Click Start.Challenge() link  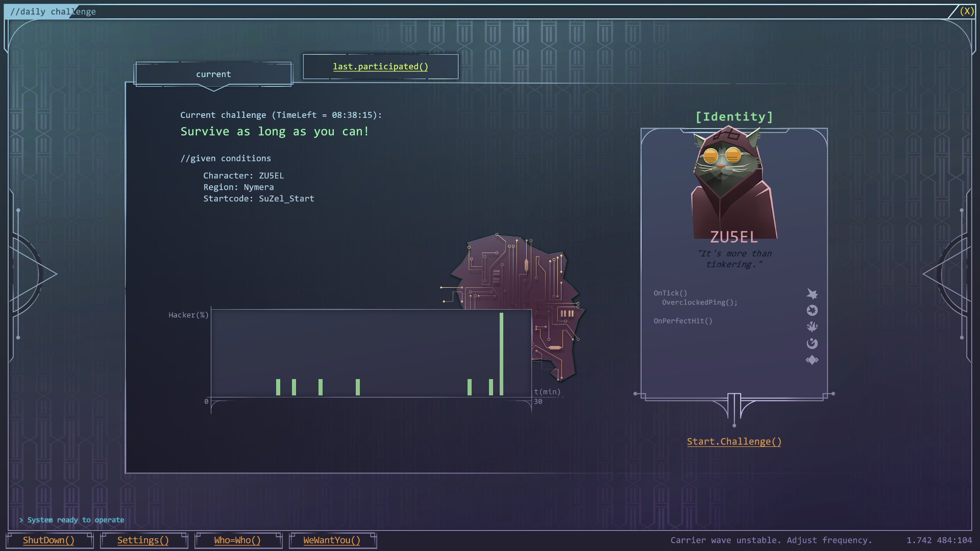733,442
